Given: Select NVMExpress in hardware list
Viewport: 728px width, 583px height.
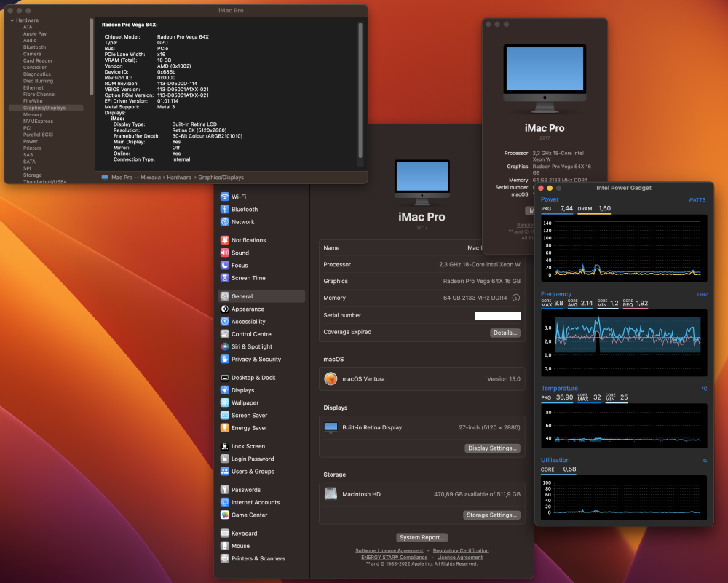Looking at the screenshot, I should pyautogui.click(x=38, y=121).
